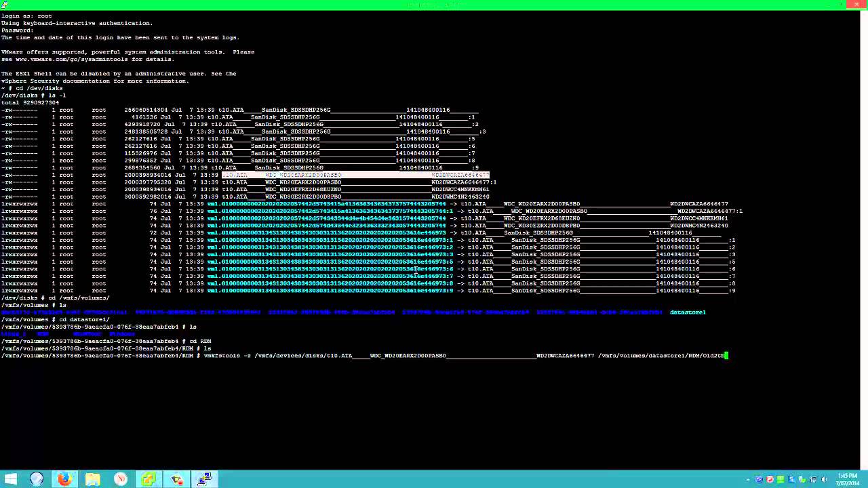Switch to the PuTTY taskbar icon
The height and width of the screenshot is (488, 868).
pyautogui.click(x=205, y=479)
